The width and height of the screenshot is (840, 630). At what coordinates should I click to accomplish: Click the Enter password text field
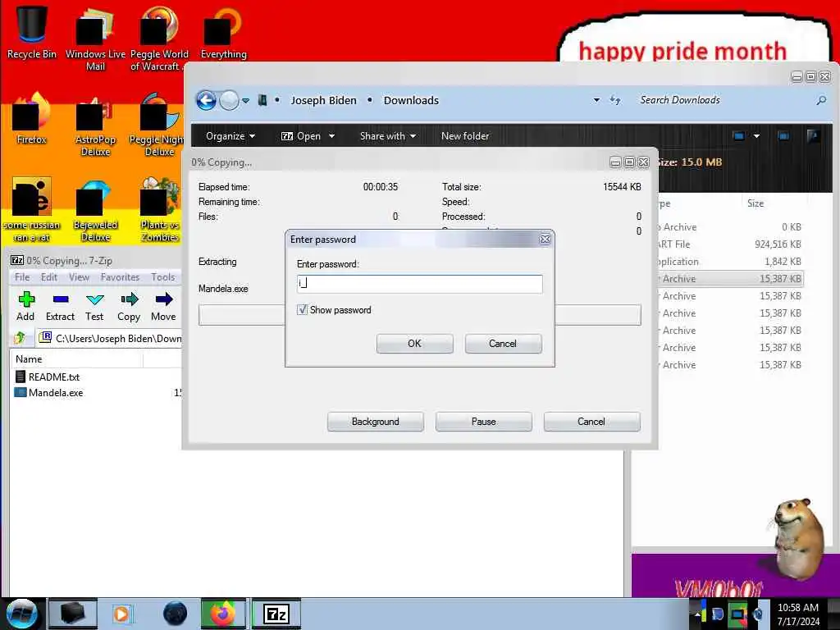pos(419,283)
